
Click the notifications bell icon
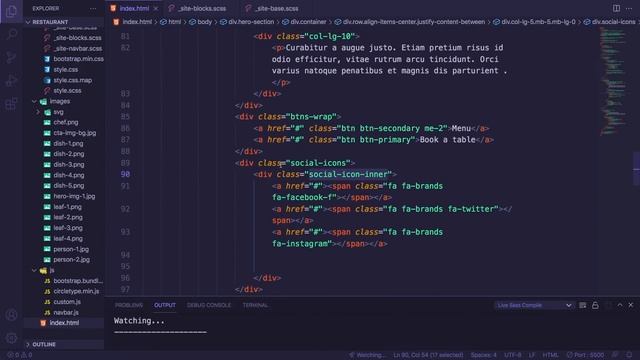point(629,355)
